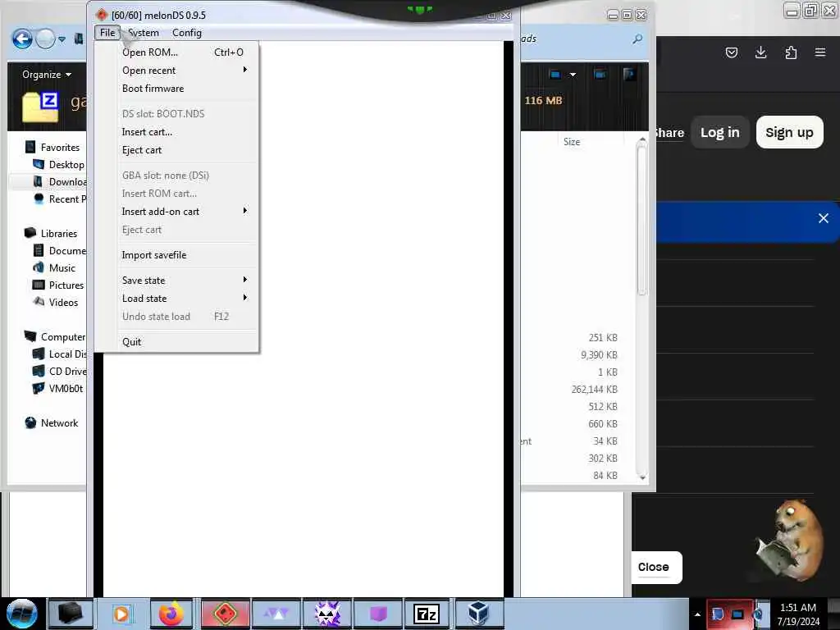Select Network in Explorer navigation pane

point(52,422)
